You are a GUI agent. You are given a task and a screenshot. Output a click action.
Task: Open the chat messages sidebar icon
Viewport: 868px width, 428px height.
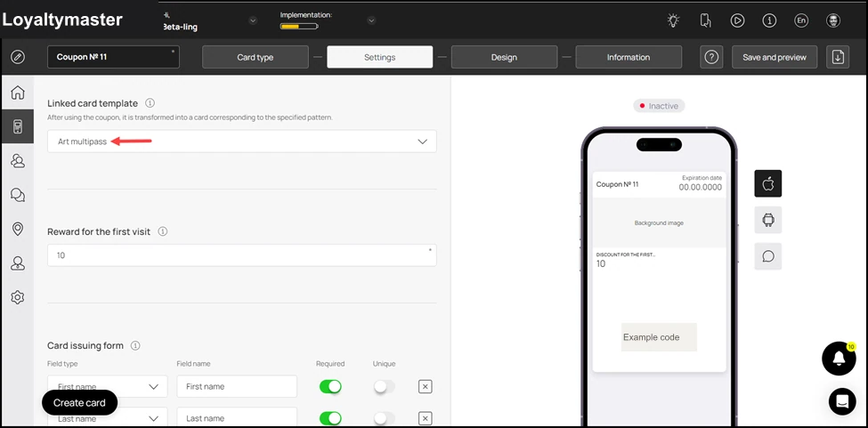click(18, 195)
